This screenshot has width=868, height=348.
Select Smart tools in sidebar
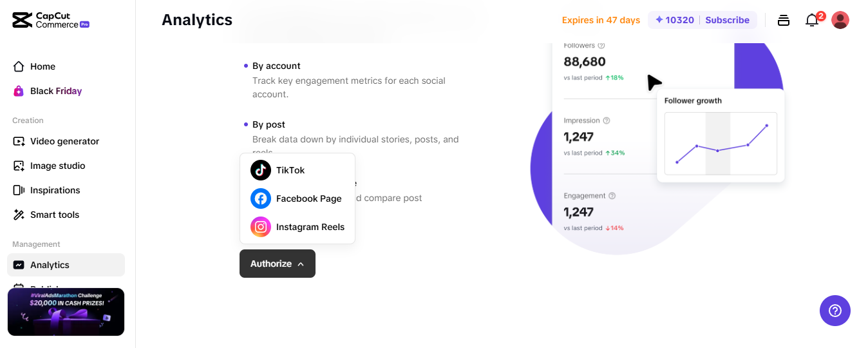click(x=55, y=215)
